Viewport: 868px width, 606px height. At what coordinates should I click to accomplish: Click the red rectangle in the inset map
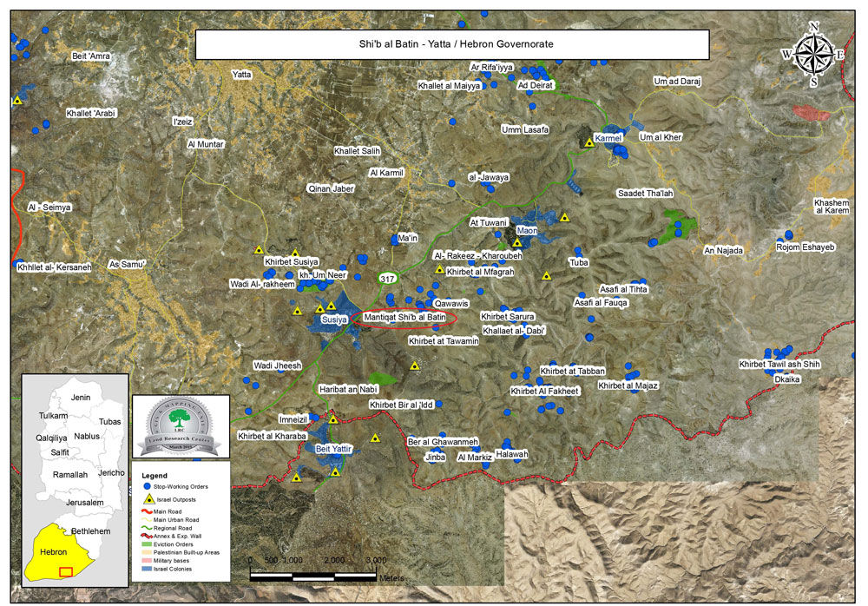coord(64,570)
